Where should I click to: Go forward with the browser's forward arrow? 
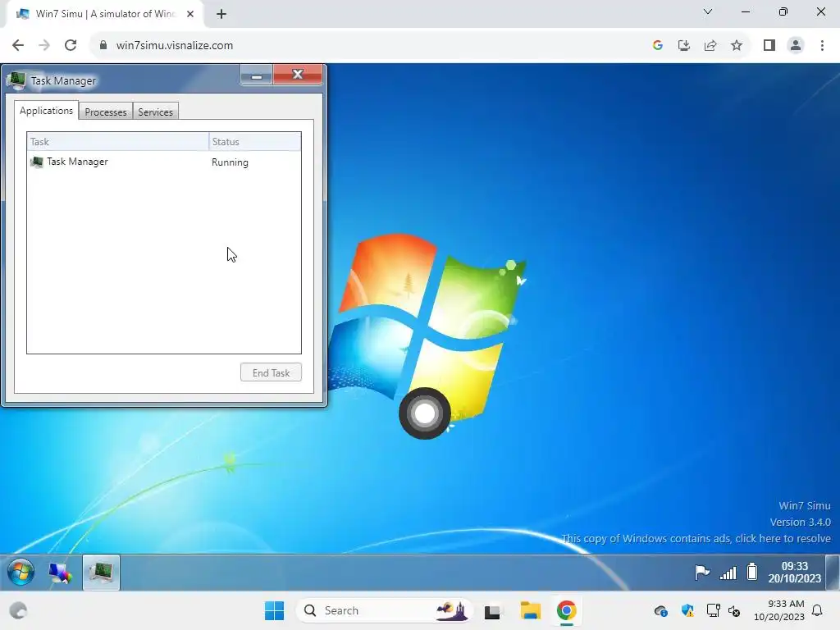[44, 45]
